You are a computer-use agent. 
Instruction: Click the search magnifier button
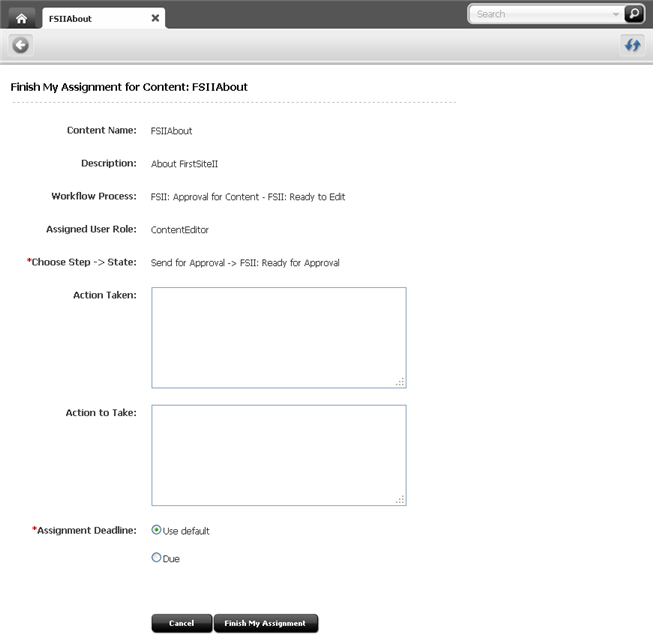(634, 14)
